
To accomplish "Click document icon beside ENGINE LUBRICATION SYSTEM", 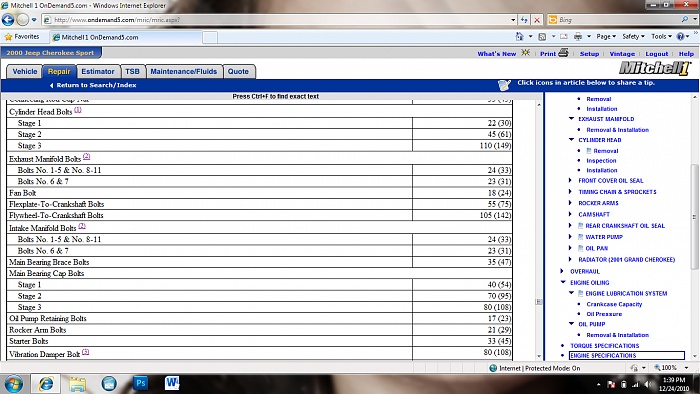I will pyautogui.click(x=581, y=293).
